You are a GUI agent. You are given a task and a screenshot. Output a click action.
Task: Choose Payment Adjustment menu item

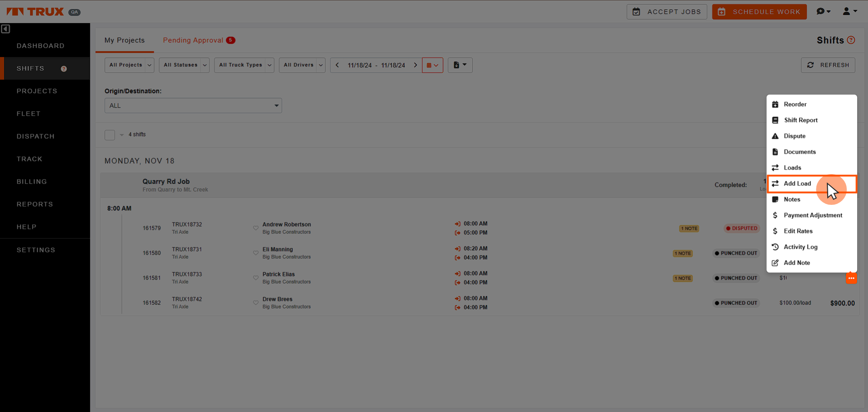point(811,215)
